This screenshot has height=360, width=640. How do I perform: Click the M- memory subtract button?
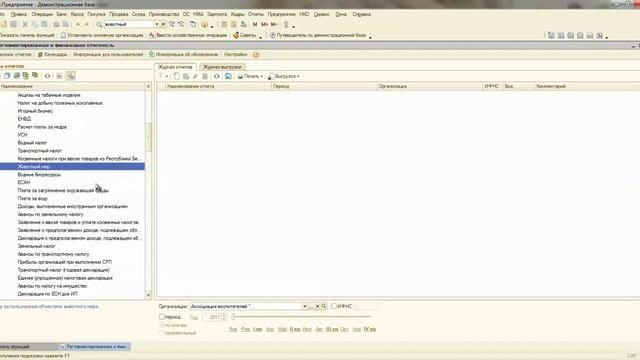274,24
